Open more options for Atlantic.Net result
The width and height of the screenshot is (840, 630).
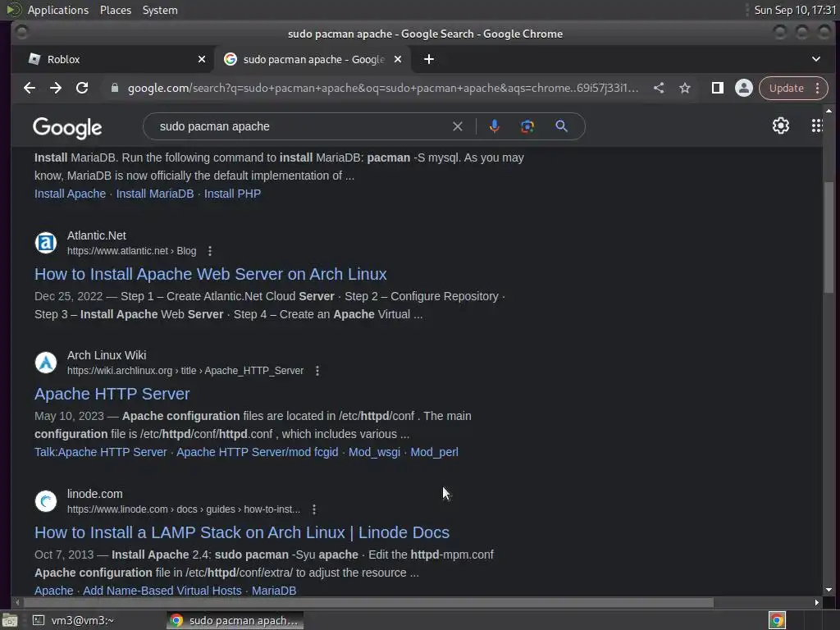click(210, 251)
